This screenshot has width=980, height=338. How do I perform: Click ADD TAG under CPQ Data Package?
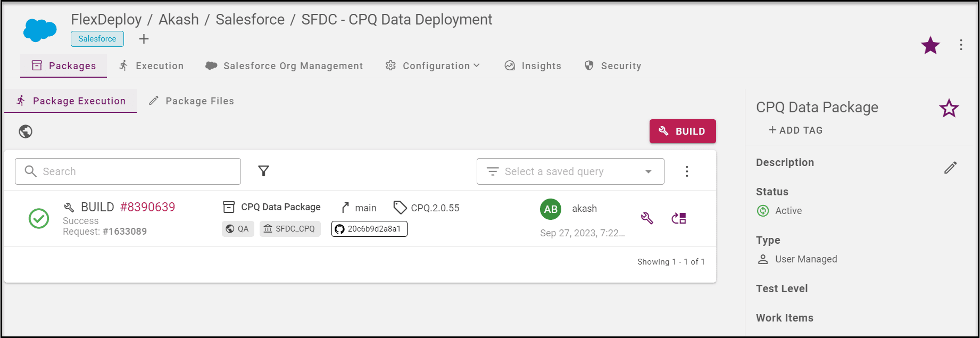(795, 130)
